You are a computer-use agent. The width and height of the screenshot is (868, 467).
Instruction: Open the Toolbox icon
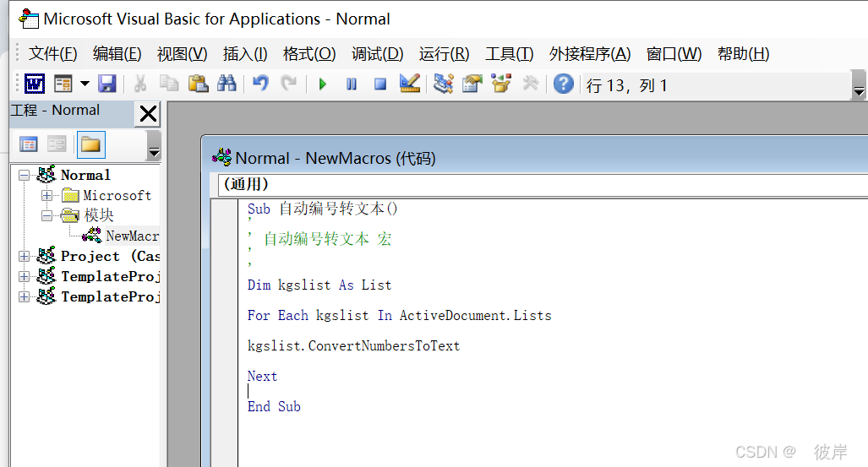530,84
